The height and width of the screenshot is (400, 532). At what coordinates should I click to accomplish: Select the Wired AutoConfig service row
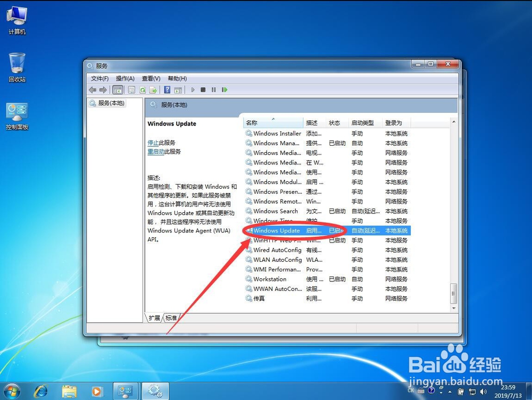click(327, 250)
